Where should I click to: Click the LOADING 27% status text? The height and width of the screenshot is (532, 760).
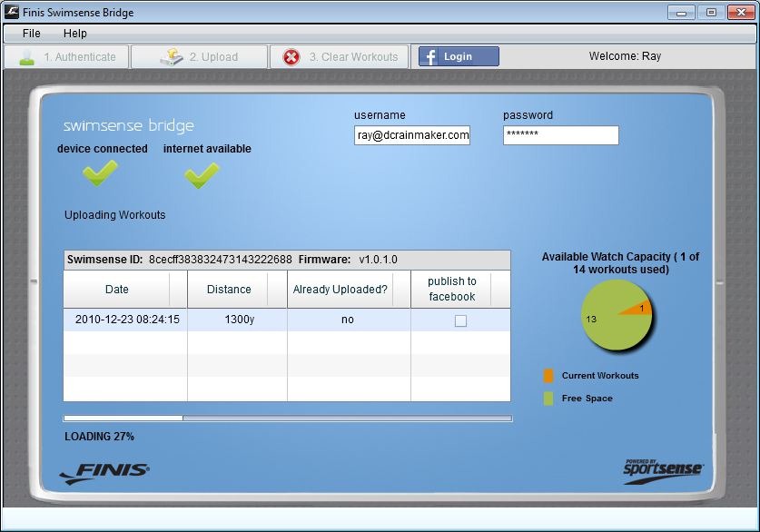[x=99, y=437]
